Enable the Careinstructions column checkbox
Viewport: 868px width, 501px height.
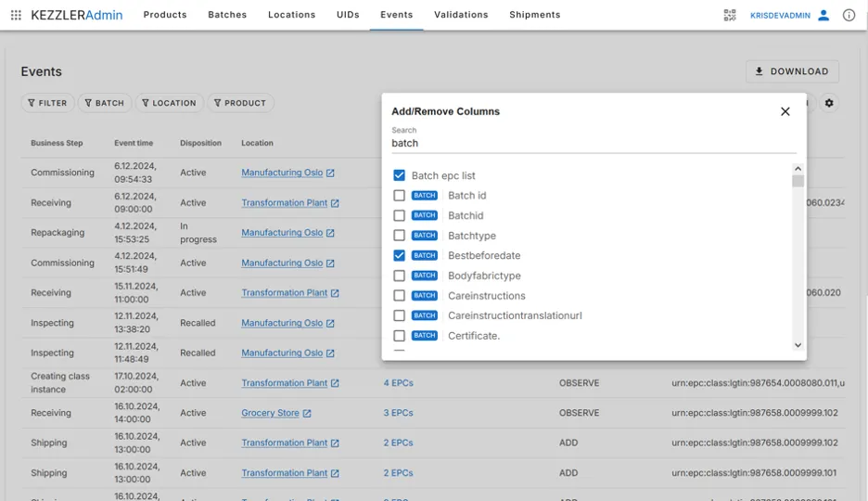click(x=399, y=296)
